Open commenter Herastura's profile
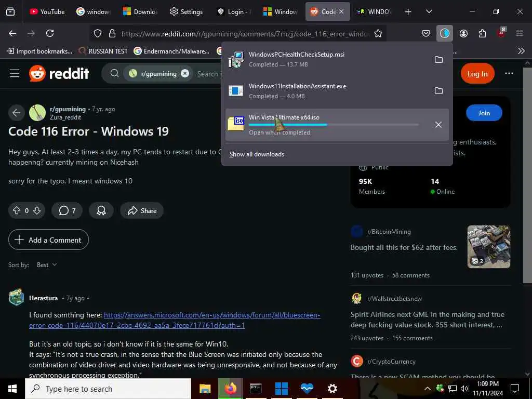Viewport: 532px width, 399px height. pos(44,298)
